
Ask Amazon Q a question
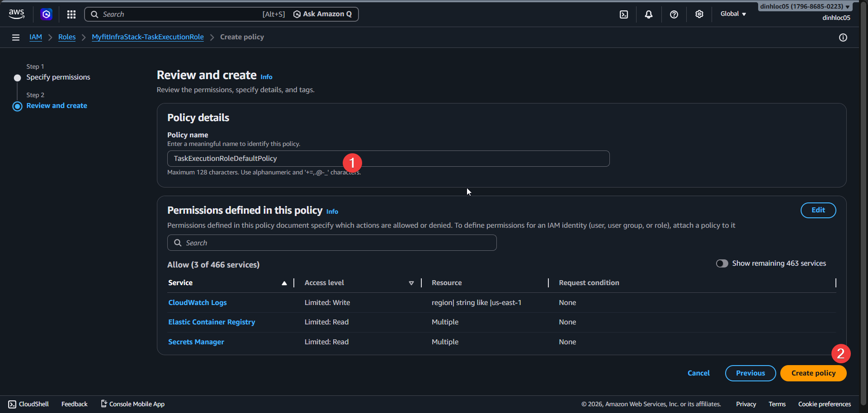click(x=322, y=14)
